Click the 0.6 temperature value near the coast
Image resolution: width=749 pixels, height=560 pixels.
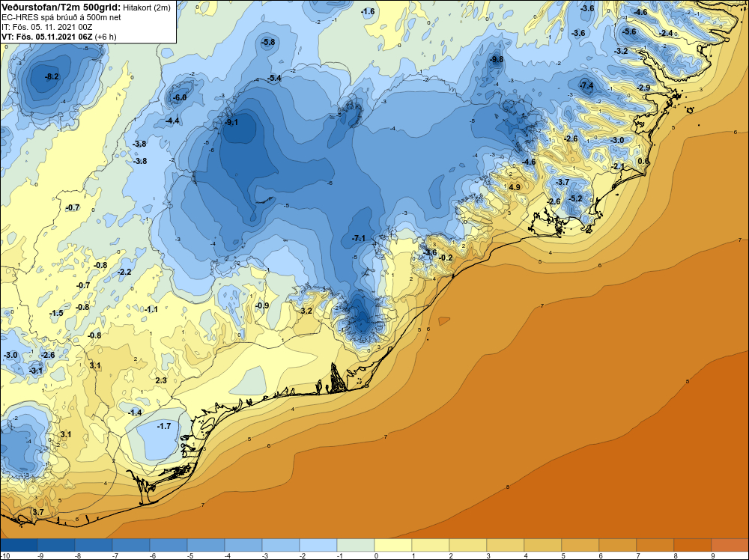click(x=643, y=161)
